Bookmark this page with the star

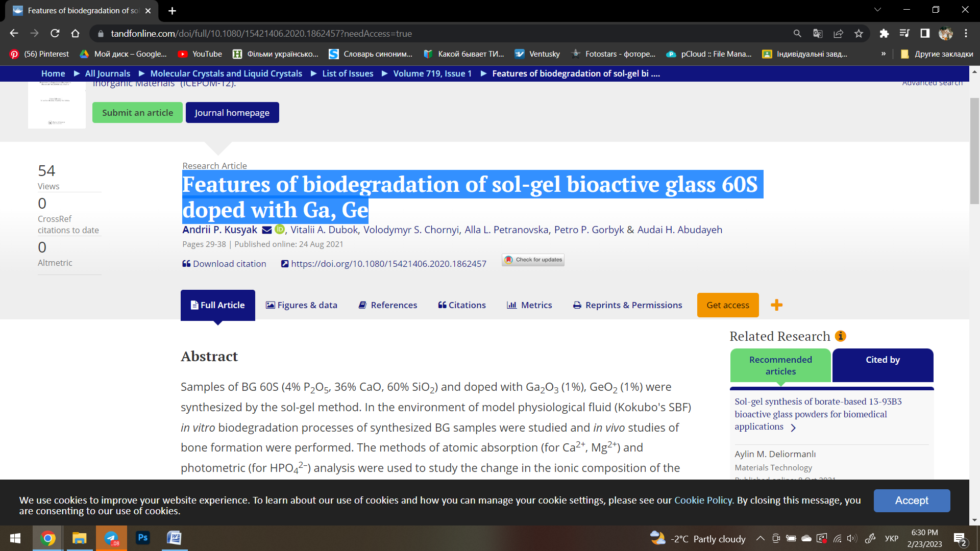tap(859, 34)
